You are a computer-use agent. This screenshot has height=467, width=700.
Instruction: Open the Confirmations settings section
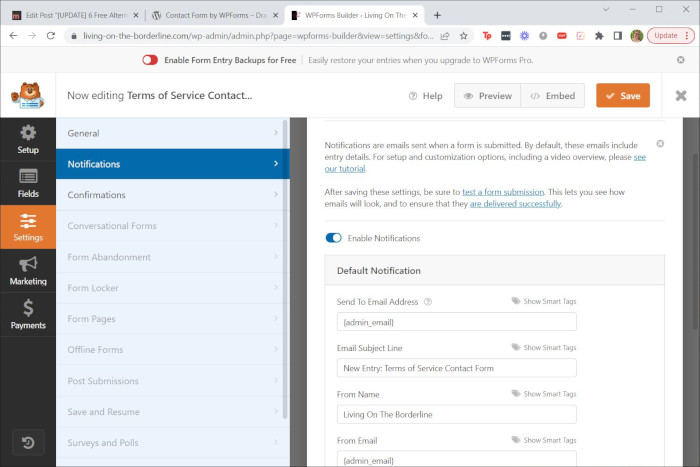[x=173, y=195]
